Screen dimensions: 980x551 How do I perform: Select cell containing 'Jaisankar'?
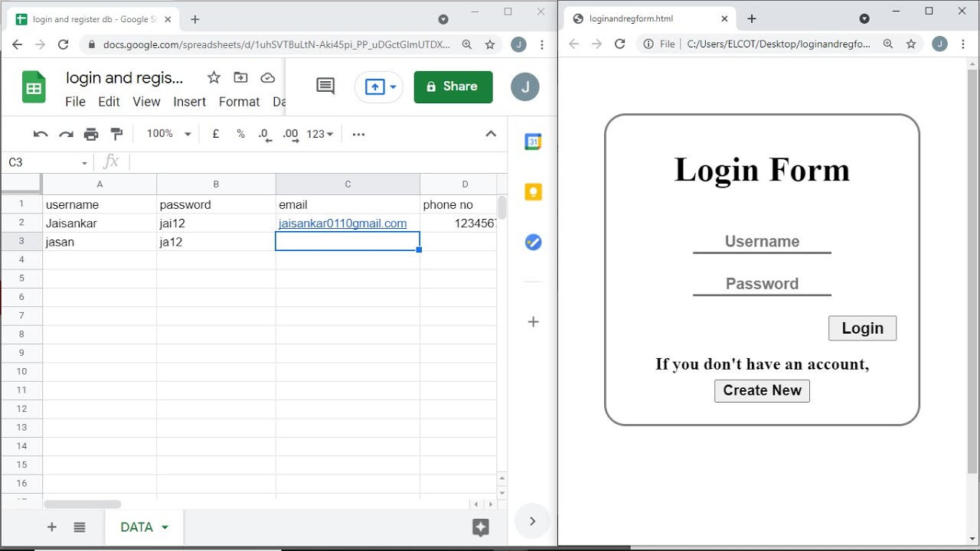(x=100, y=223)
